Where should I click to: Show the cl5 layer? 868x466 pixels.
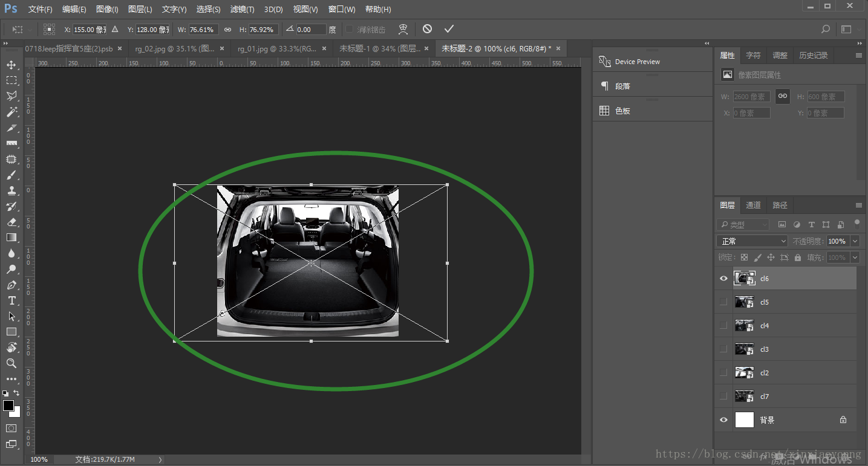point(723,302)
